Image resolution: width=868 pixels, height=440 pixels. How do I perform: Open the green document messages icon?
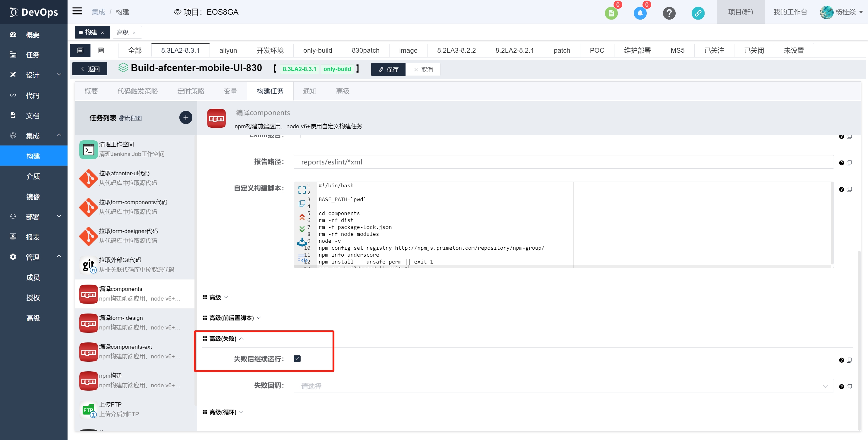point(611,13)
